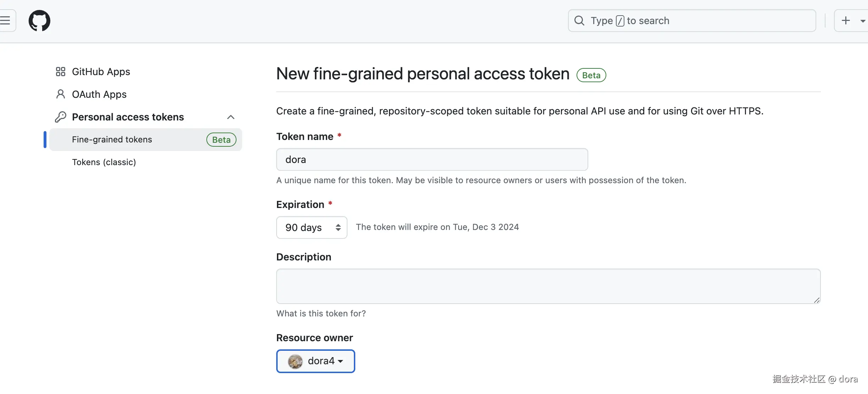The height and width of the screenshot is (394, 868).
Task: Click the OAuth Apps person icon
Action: tap(61, 94)
